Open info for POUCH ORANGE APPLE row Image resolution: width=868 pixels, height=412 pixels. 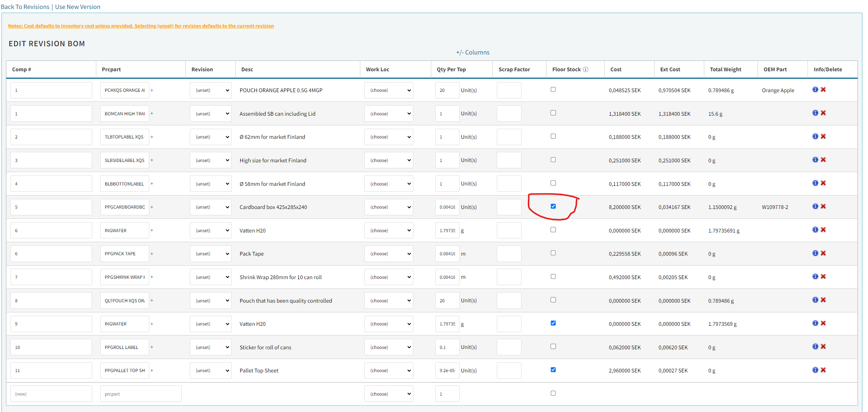click(x=815, y=90)
